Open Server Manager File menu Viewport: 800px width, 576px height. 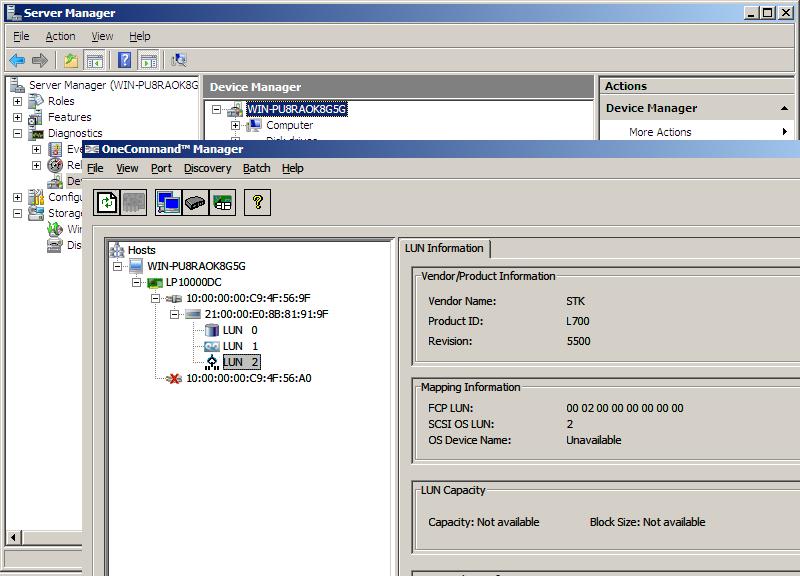(x=21, y=36)
